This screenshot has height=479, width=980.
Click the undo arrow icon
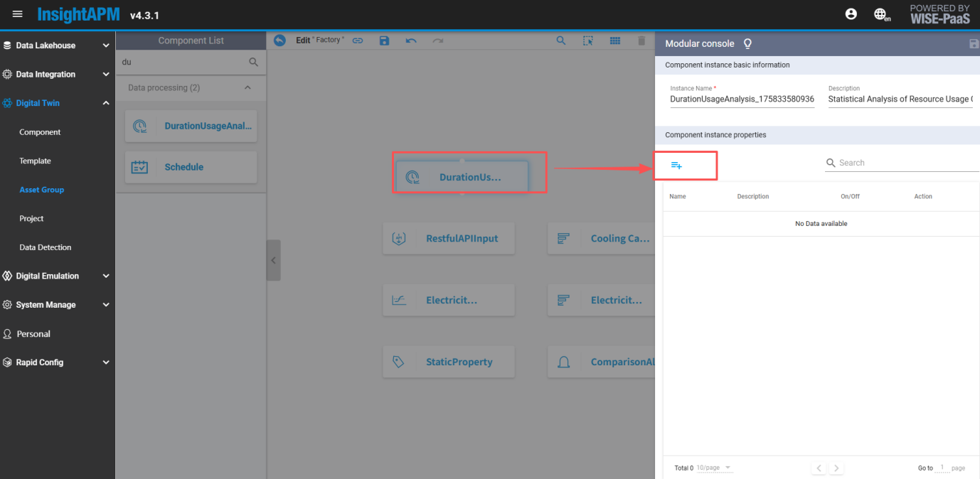411,41
